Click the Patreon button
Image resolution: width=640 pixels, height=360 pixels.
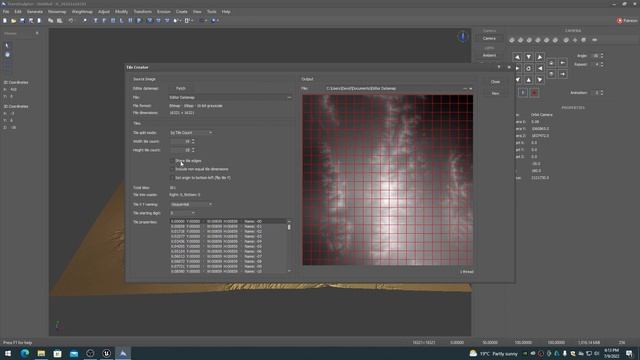pos(627,20)
